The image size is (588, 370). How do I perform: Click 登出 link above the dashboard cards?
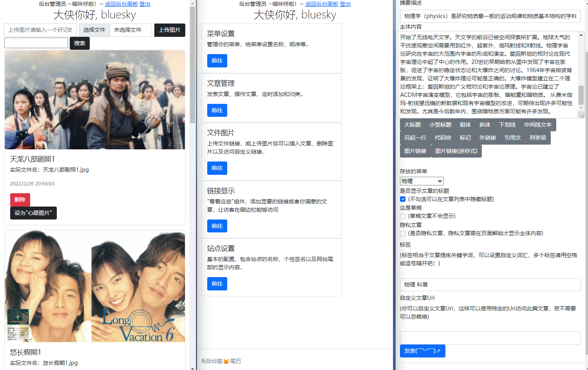coord(346,4)
